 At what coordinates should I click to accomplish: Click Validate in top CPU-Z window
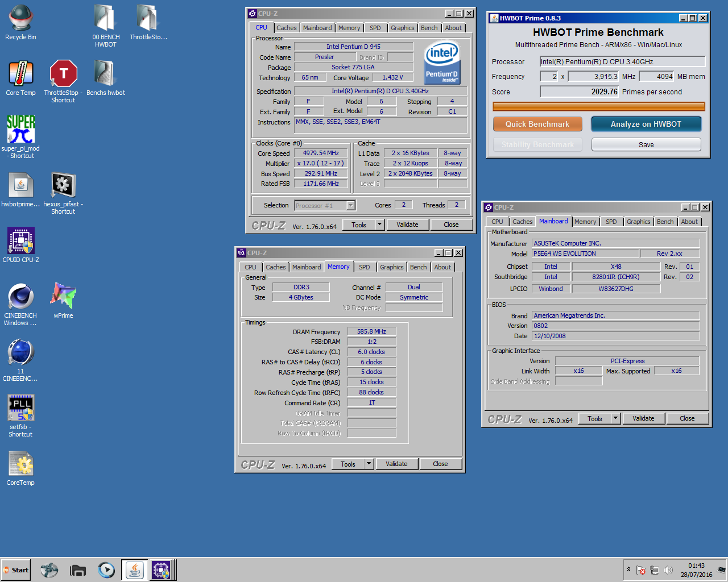click(407, 225)
